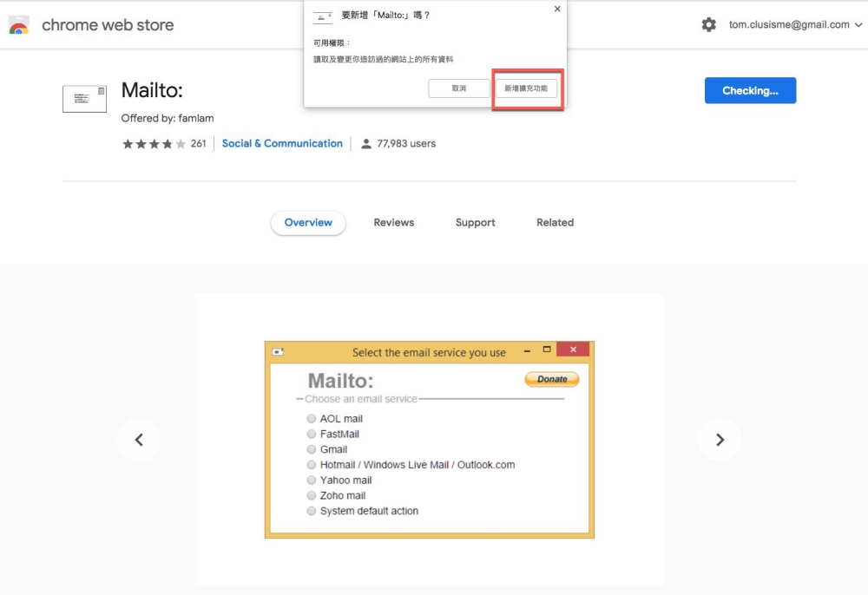Viewport: 868px width, 595px height.
Task: Click the 取消 cancel button in the dialog
Action: pos(459,88)
